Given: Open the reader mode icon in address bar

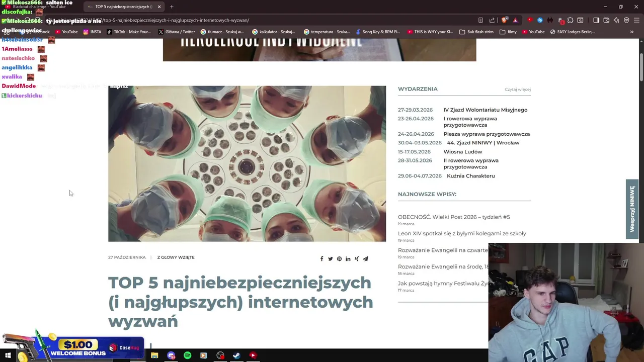Looking at the screenshot, I should click(480, 20).
